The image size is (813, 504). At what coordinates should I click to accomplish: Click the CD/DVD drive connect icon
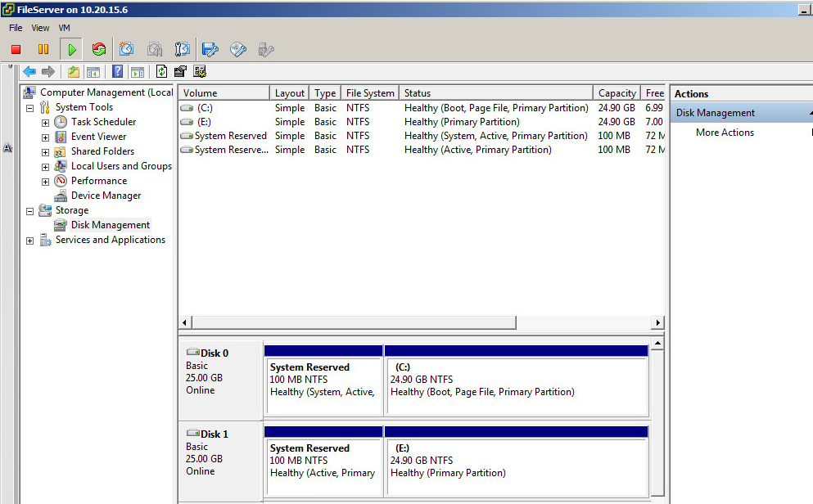pos(238,49)
